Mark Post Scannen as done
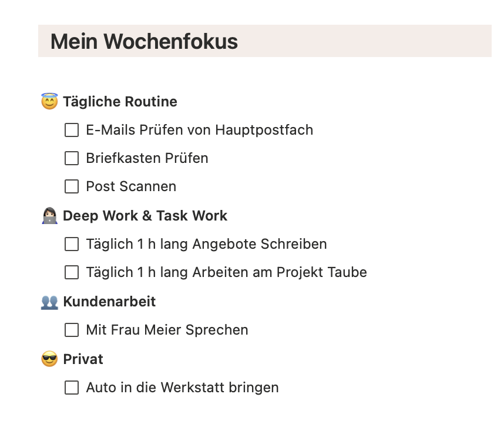 pyautogui.click(x=71, y=186)
